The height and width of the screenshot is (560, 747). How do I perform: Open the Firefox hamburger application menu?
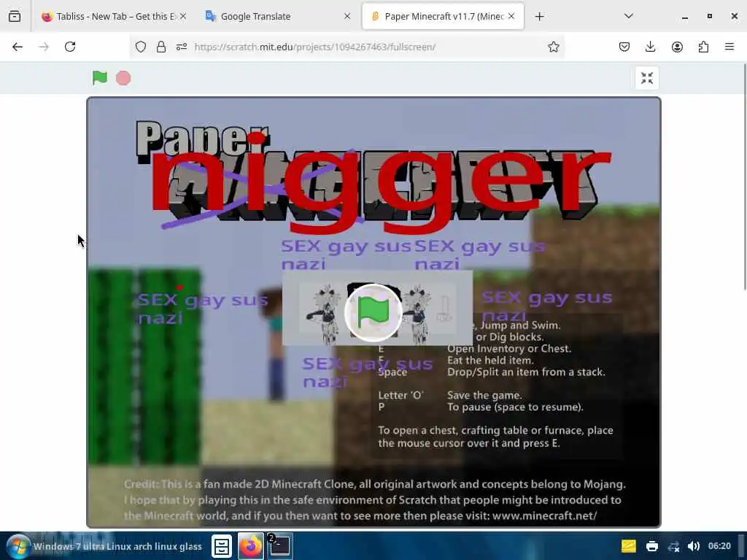tap(729, 47)
